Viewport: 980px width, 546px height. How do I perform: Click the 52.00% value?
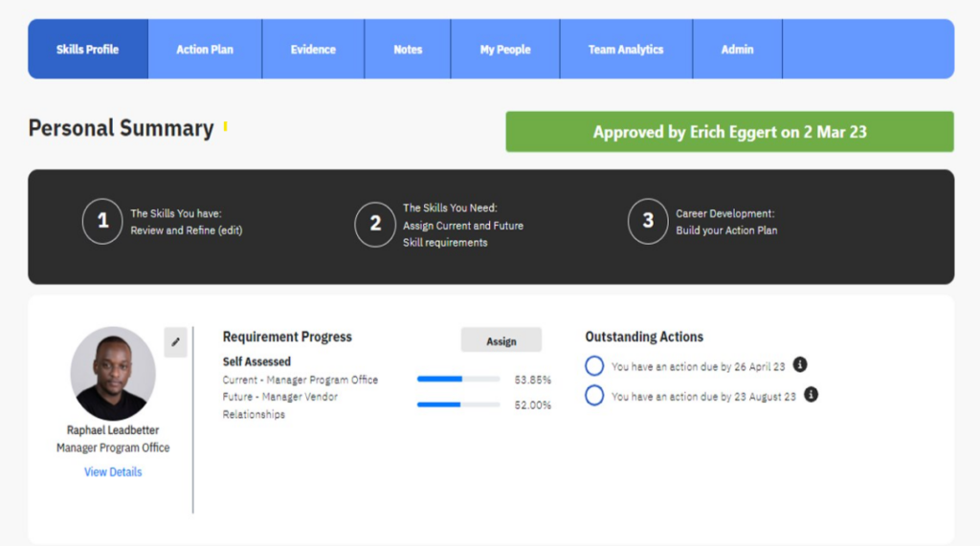click(532, 405)
